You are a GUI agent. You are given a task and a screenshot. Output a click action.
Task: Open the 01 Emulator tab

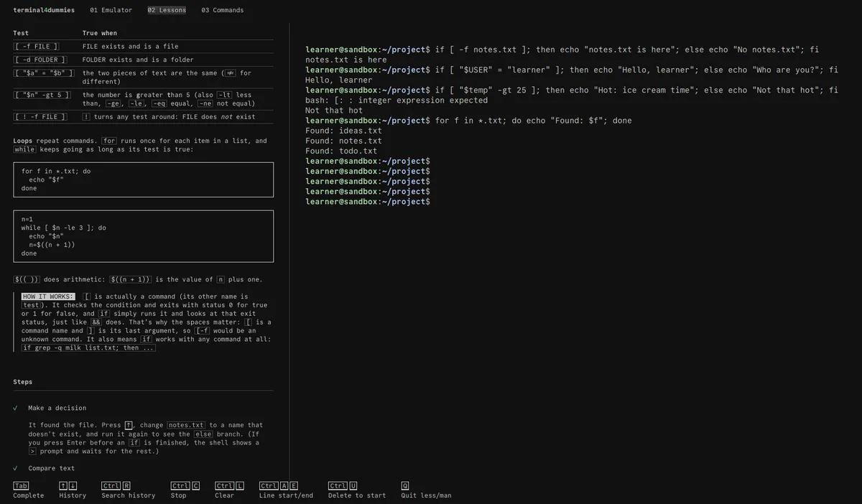click(111, 10)
